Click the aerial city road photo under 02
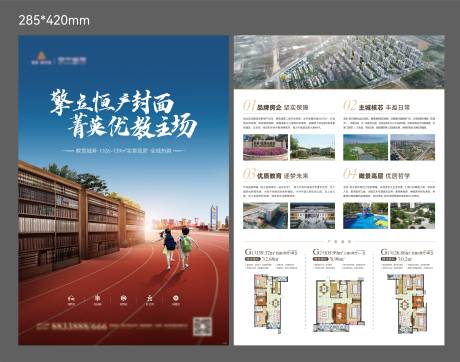Viewport: 460px width, 362px height. (x=413, y=147)
